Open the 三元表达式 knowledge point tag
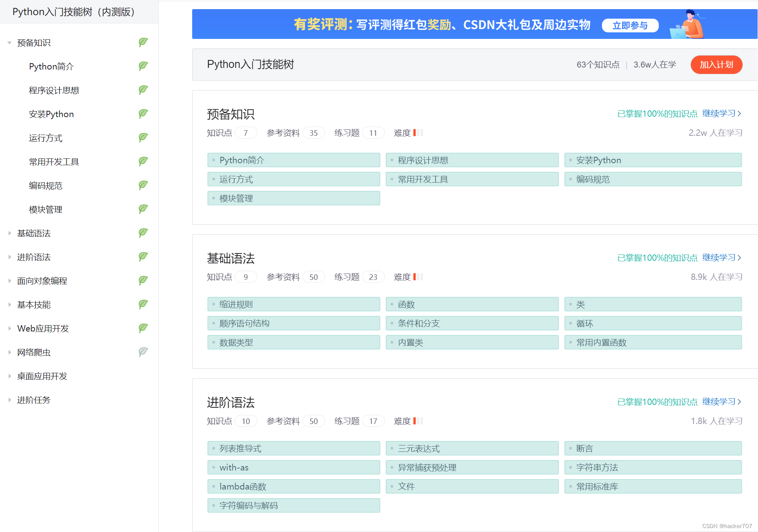 [x=472, y=448]
